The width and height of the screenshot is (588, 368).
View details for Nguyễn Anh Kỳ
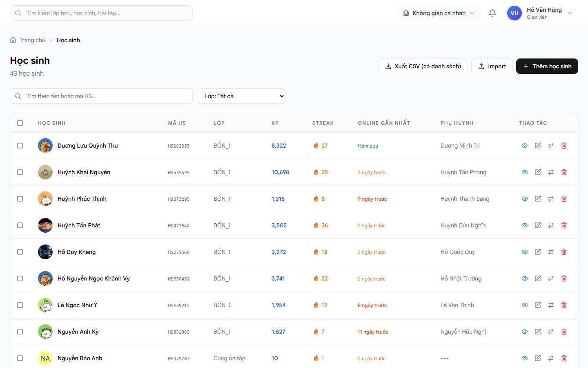tap(525, 332)
